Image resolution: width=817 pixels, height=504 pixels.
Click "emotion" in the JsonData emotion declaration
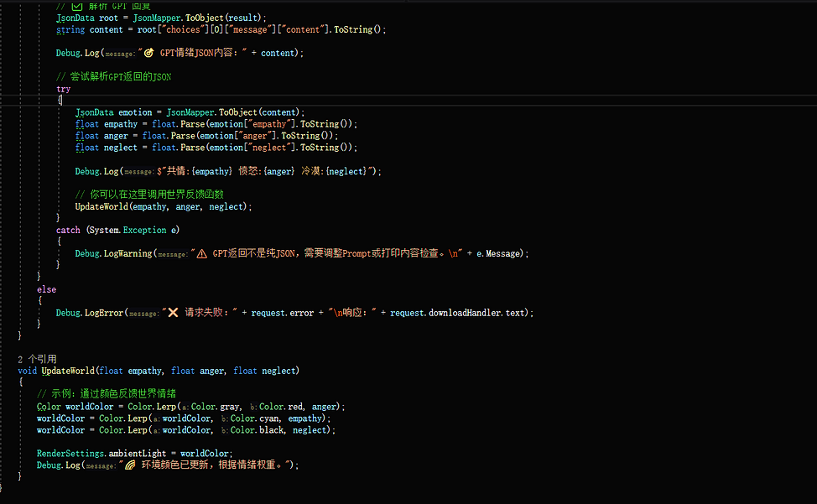click(135, 112)
